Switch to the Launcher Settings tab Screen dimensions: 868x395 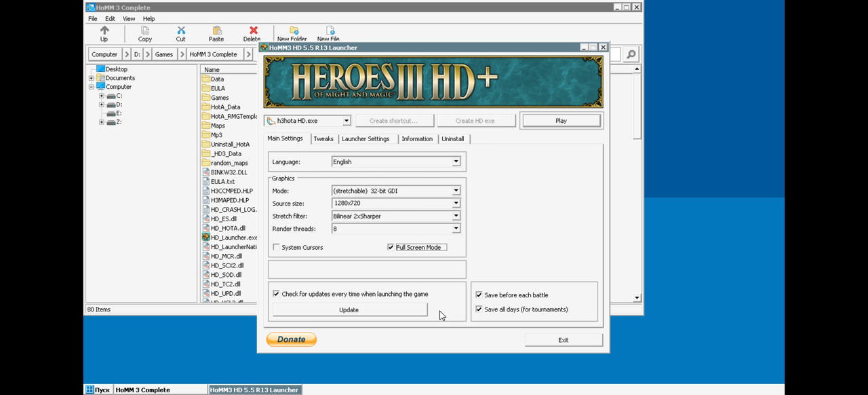(366, 138)
